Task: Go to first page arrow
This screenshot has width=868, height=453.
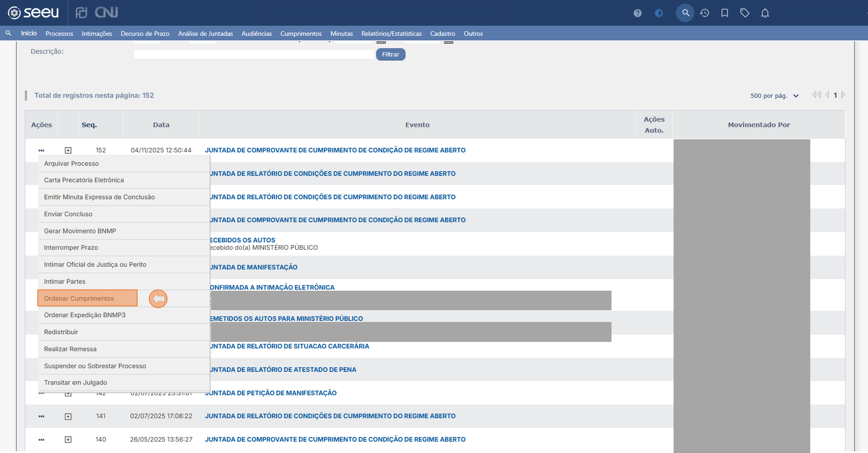Action: tap(816, 95)
